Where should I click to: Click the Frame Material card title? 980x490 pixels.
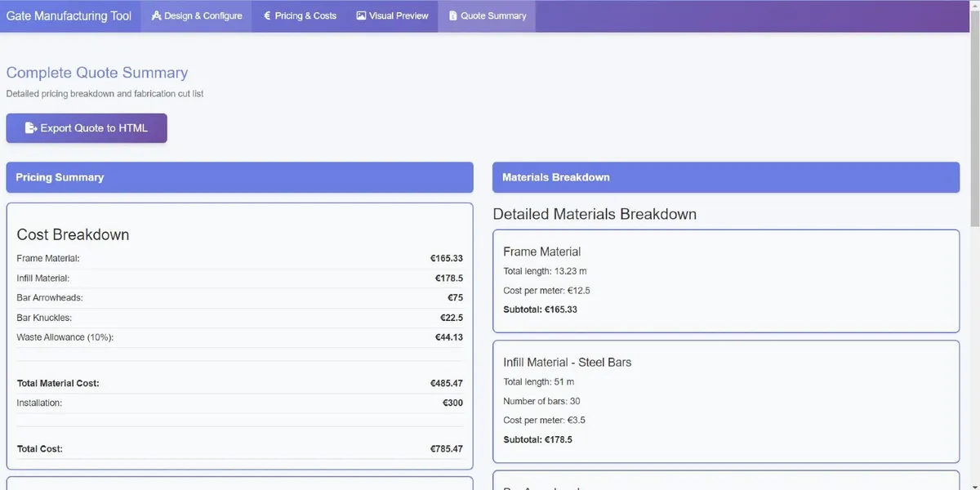click(542, 252)
